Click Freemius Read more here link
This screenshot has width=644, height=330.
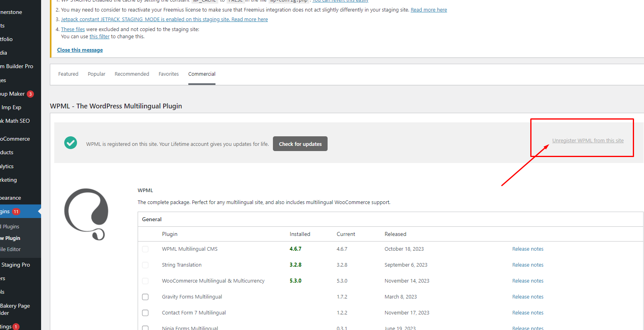pyautogui.click(x=429, y=10)
